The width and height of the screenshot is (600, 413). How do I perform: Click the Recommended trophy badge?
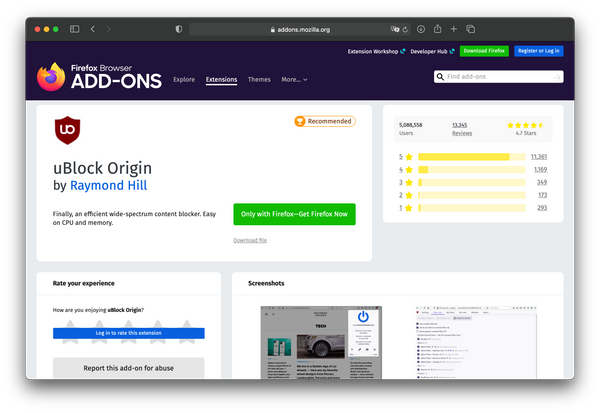coord(325,121)
